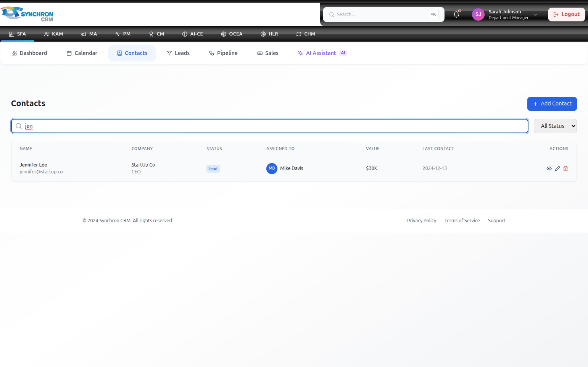The width and height of the screenshot is (588, 367).
Task: Click the MD avatar for Mike Davis
Action: tap(272, 168)
